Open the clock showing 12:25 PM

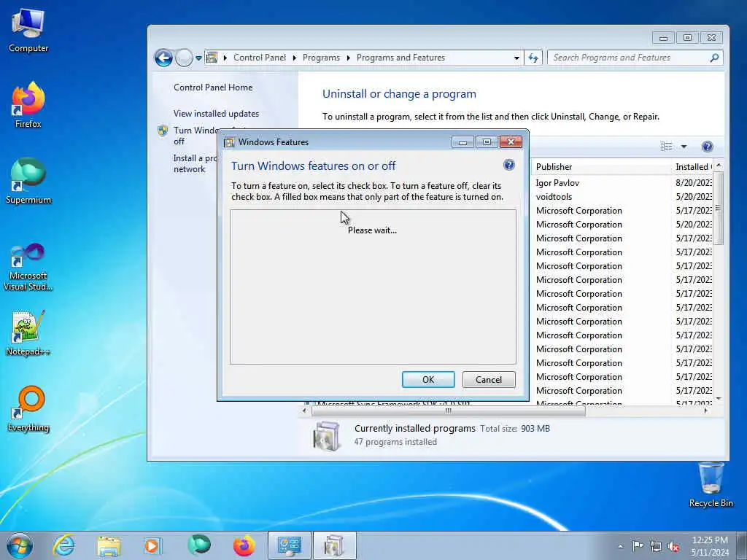tap(710, 546)
